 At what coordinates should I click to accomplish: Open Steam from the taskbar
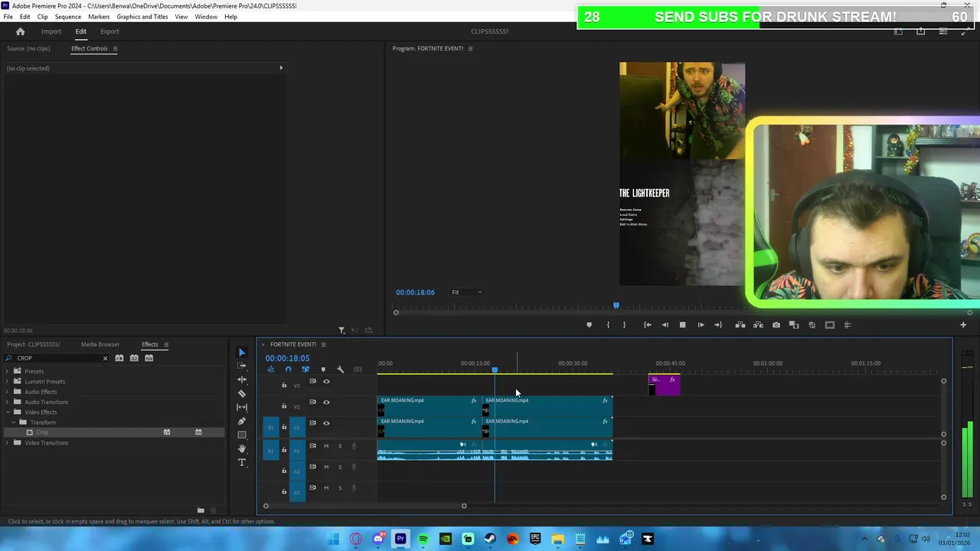[x=490, y=539]
